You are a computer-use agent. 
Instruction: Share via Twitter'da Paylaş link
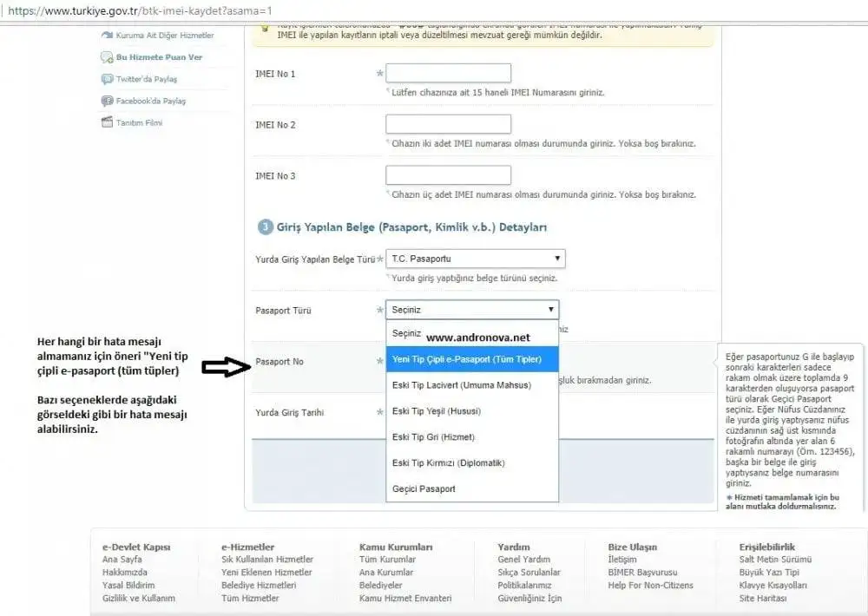[147, 79]
